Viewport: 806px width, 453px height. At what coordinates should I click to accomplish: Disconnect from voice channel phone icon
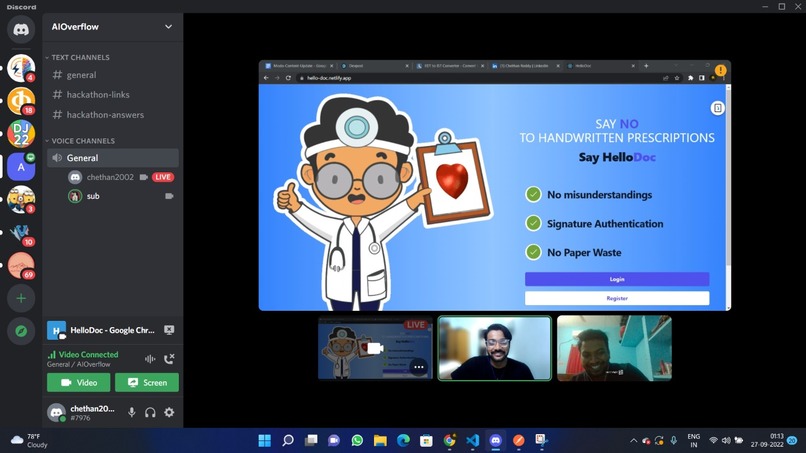point(169,359)
